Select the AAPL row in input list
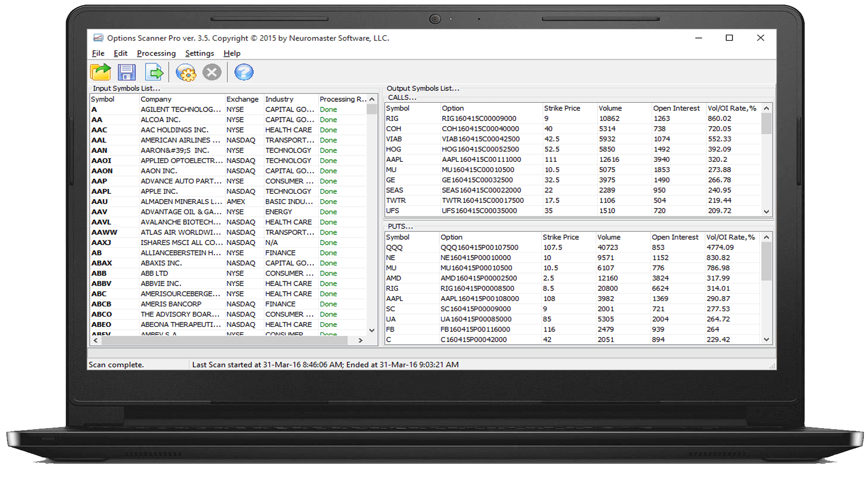The width and height of the screenshot is (868, 485). pos(228,191)
